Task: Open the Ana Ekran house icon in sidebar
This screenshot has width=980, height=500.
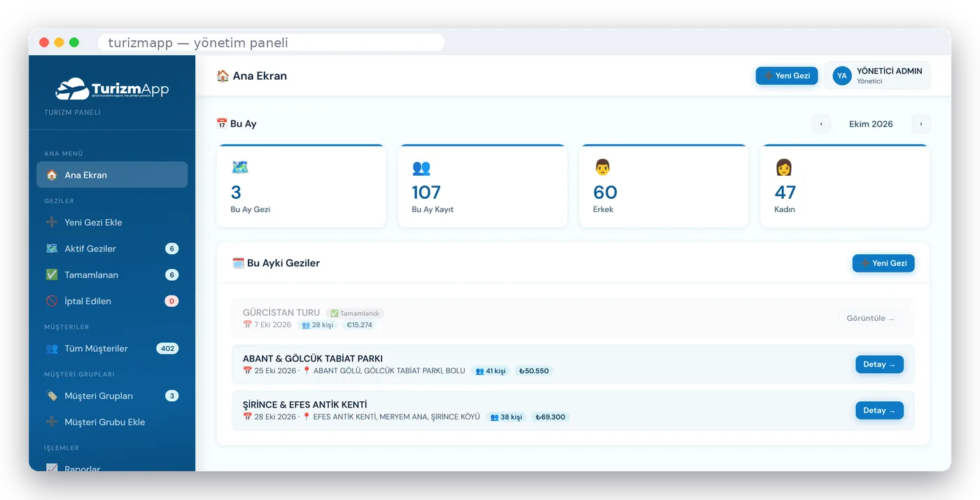Action: [52, 175]
